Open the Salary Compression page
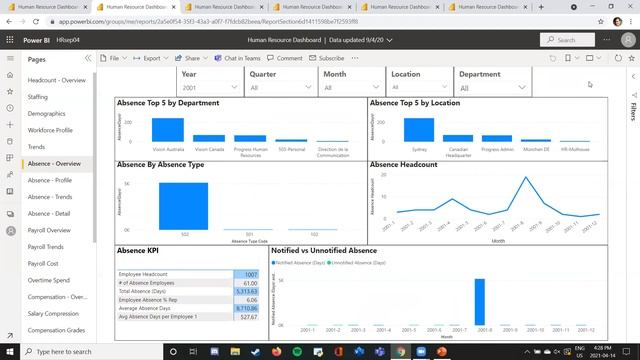 [x=53, y=313]
